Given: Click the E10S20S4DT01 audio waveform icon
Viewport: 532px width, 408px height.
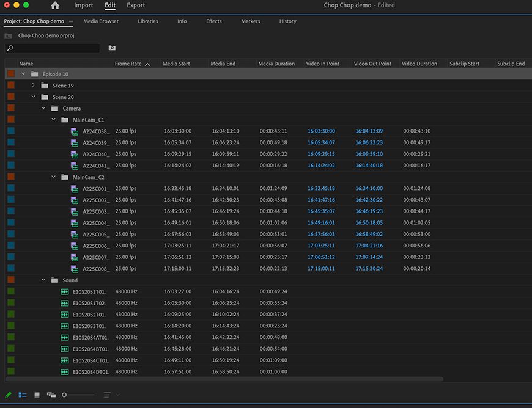Looking at the screenshot, I should point(64,372).
